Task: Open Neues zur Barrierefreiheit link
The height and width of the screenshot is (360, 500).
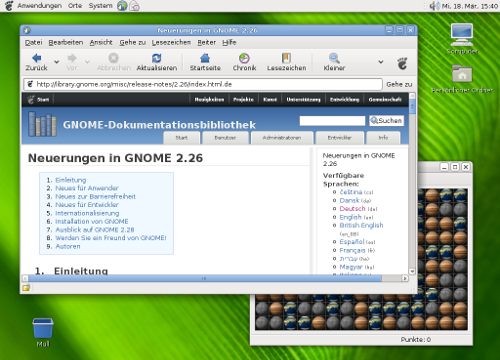Action: point(95,196)
